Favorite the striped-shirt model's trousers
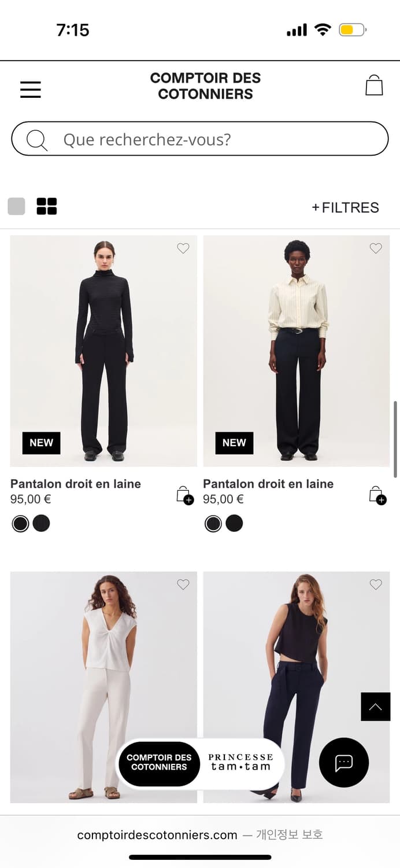This screenshot has height=868, width=400. click(376, 248)
